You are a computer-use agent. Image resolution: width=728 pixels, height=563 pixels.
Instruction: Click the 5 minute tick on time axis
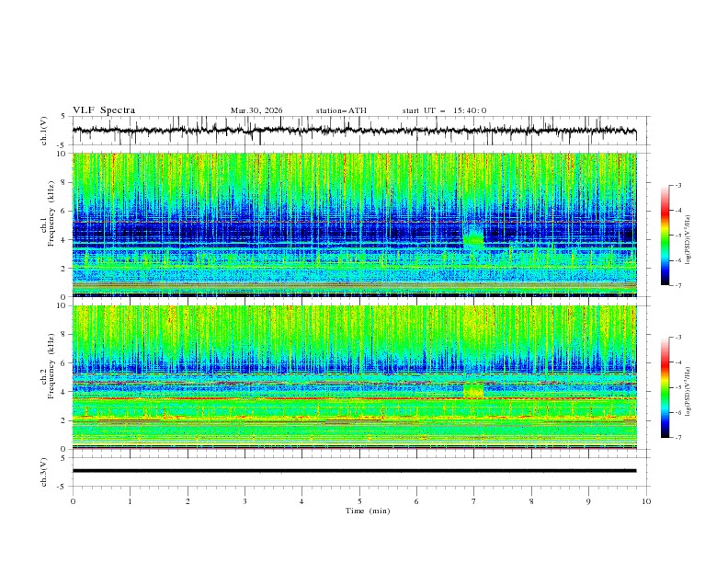[x=359, y=501]
